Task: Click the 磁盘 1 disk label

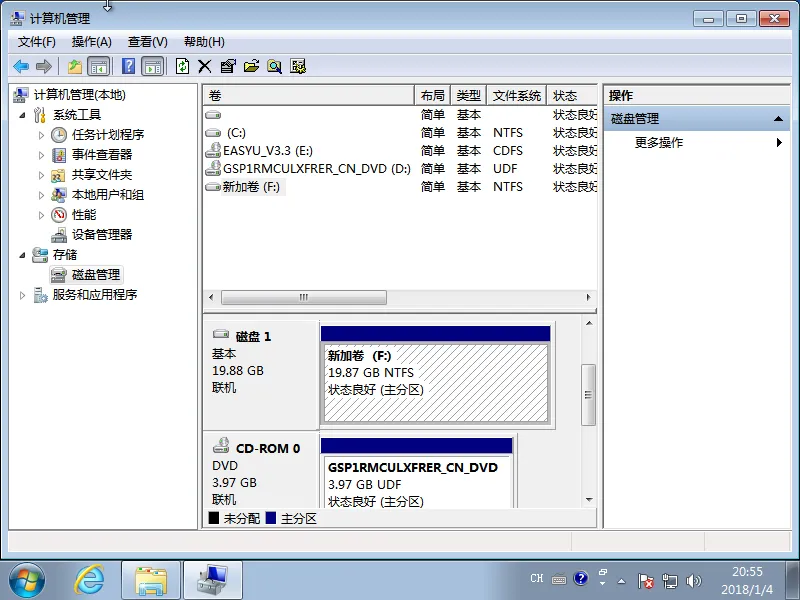Action: (253, 337)
